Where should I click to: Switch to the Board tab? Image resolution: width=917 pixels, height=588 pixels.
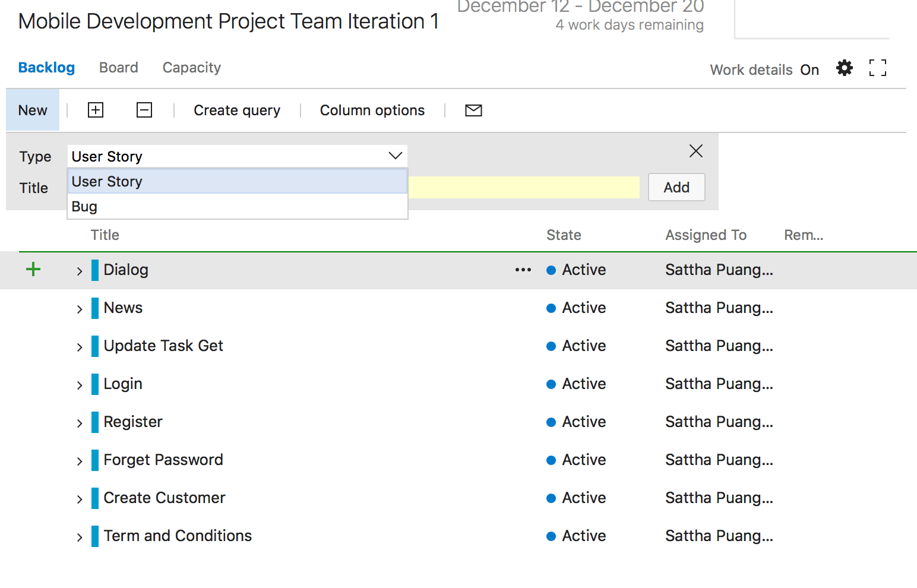coord(119,68)
